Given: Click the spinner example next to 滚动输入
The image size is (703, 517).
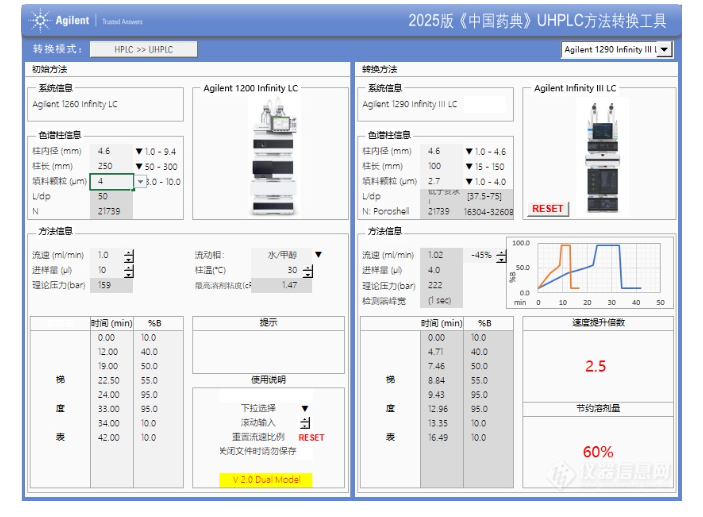Looking at the screenshot, I should (x=305, y=423).
